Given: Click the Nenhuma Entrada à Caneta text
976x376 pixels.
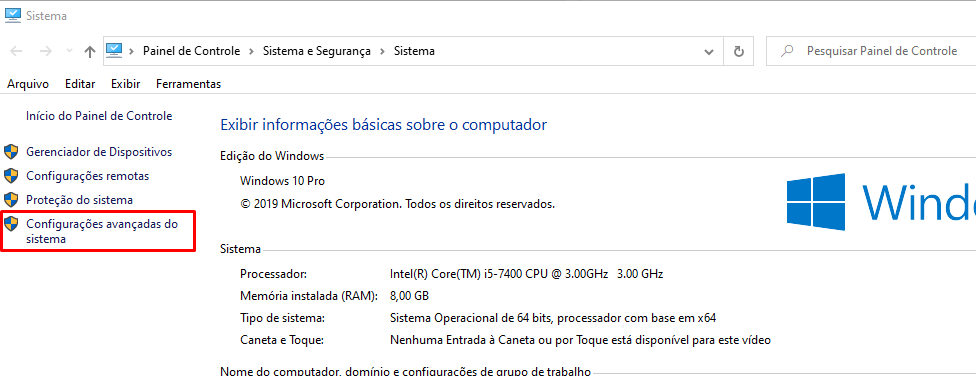Looking at the screenshot, I should point(580,340).
